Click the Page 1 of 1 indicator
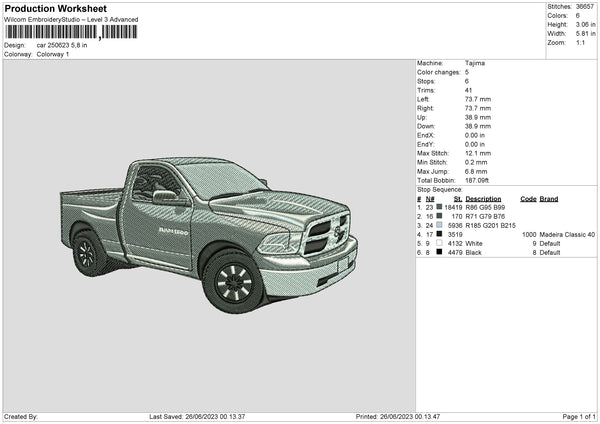 coord(579,417)
